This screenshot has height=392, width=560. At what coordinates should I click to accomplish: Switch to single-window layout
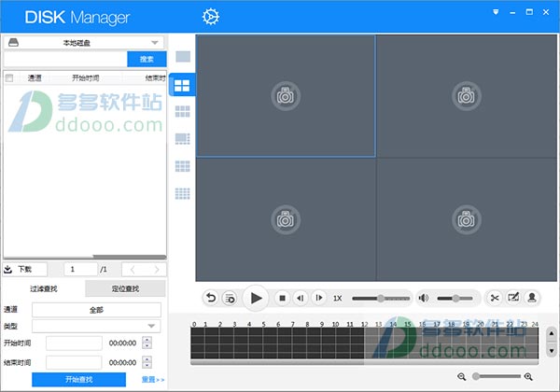tap(183, 56)
